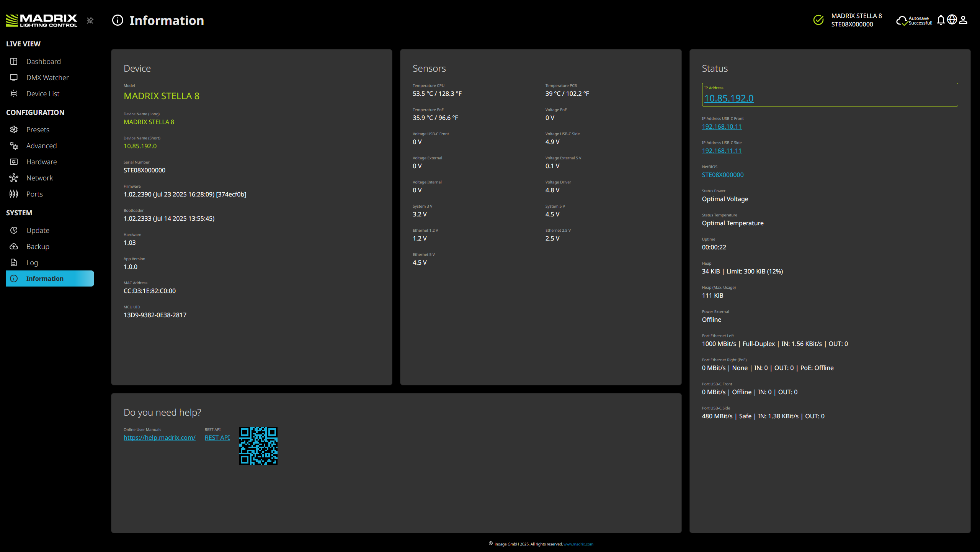The width and height of the screenshot is (980, 552).
Task: Click the Information header info icon
Action: point(118,20)
